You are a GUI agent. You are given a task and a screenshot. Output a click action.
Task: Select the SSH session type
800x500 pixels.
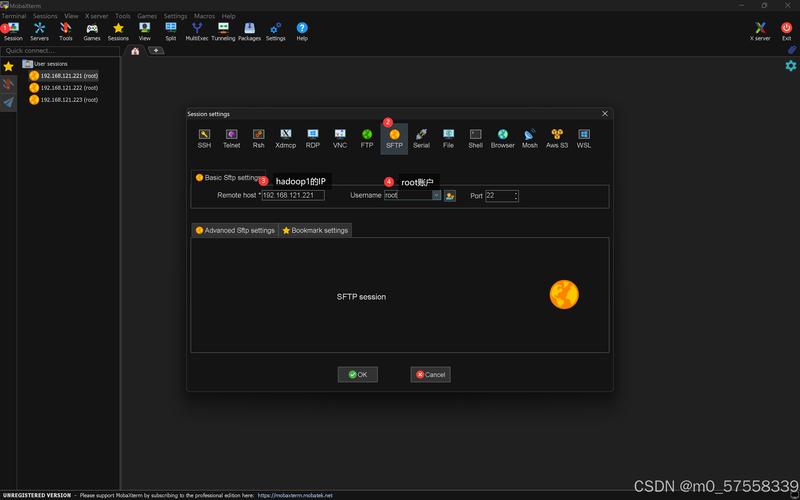click(204, 138)
